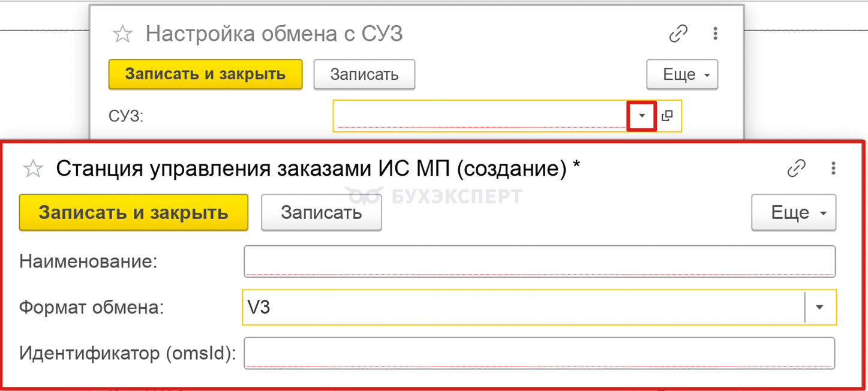Viewport: 868px width, 391px height.
Task: Click Записать и закрыть in Станция управления заказами
Action: (x=133, y=212)
